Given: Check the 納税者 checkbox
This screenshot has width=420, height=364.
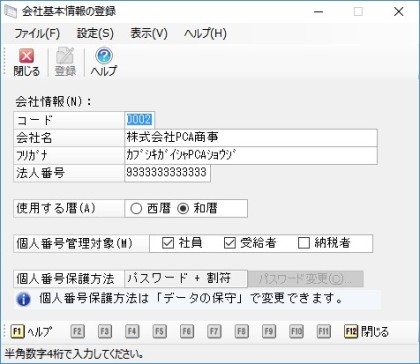Looking at the screenshot, I should tap(304, 243).
